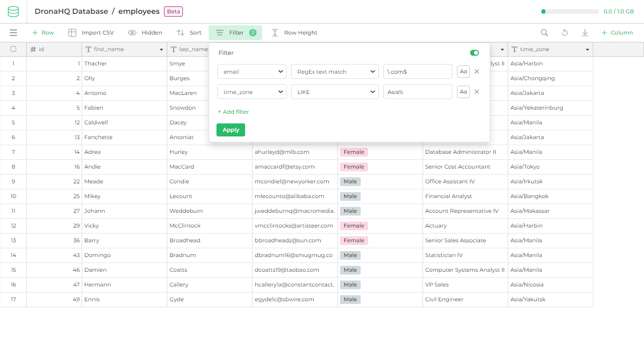Click the cell 'dcoatts19@taobao.com'
Viewport: 644px width, 339px height.
[x=295, y=270]
